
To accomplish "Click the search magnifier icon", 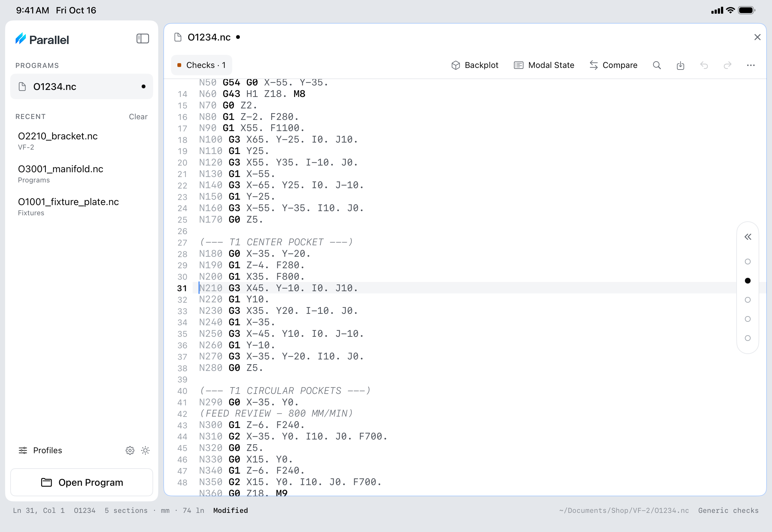I will [657, 65].
